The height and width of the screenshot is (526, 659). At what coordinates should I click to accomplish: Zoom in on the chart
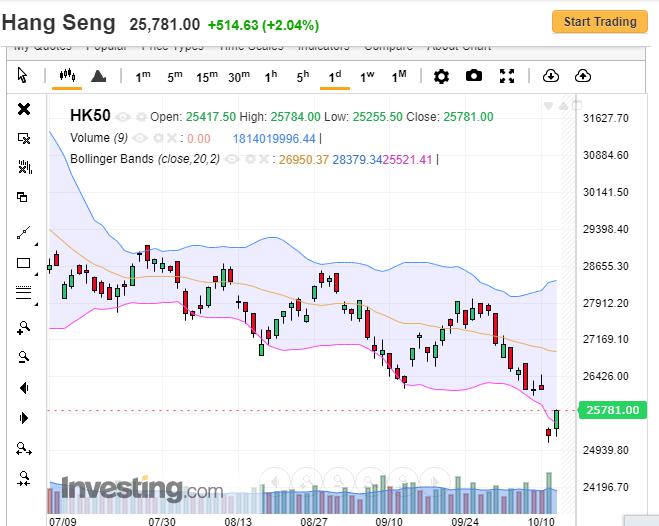(24, 327)
